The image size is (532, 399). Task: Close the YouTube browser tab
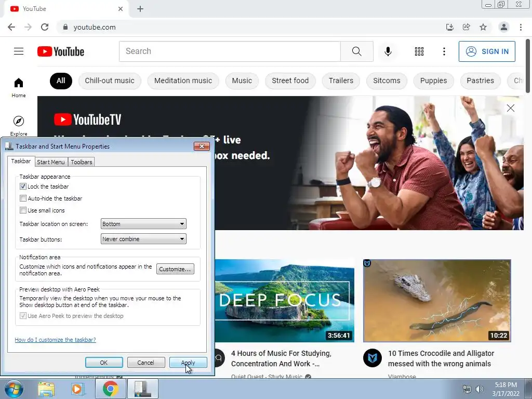tap(121, 9)
